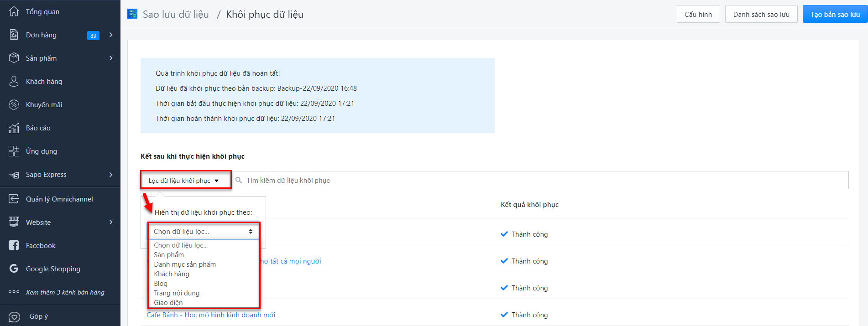Pick the Blog option in the list
868x326 pixels.
pyautogui.click(x=161, y=284)
